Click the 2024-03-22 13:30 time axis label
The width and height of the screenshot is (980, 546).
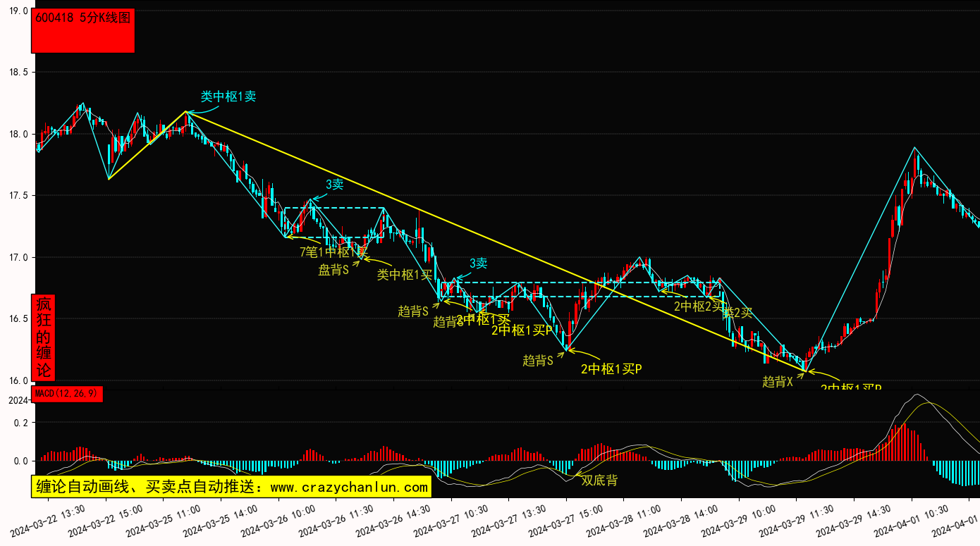tap(48, 521)
